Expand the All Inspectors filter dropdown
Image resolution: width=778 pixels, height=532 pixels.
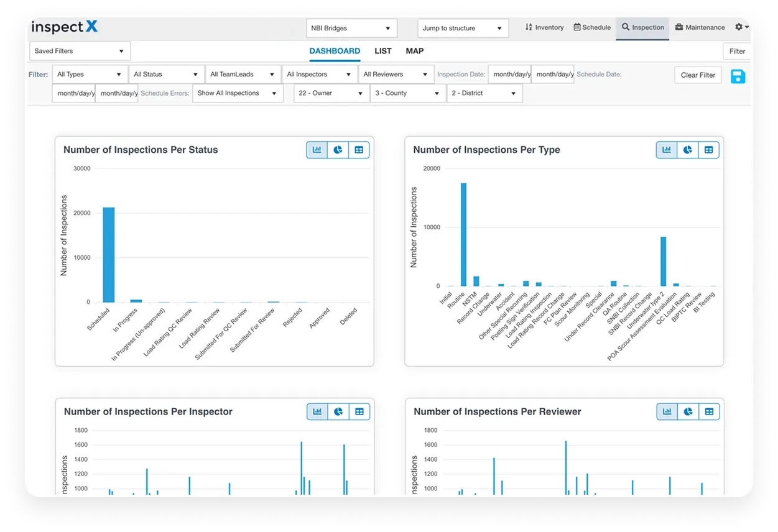(319, 74)
